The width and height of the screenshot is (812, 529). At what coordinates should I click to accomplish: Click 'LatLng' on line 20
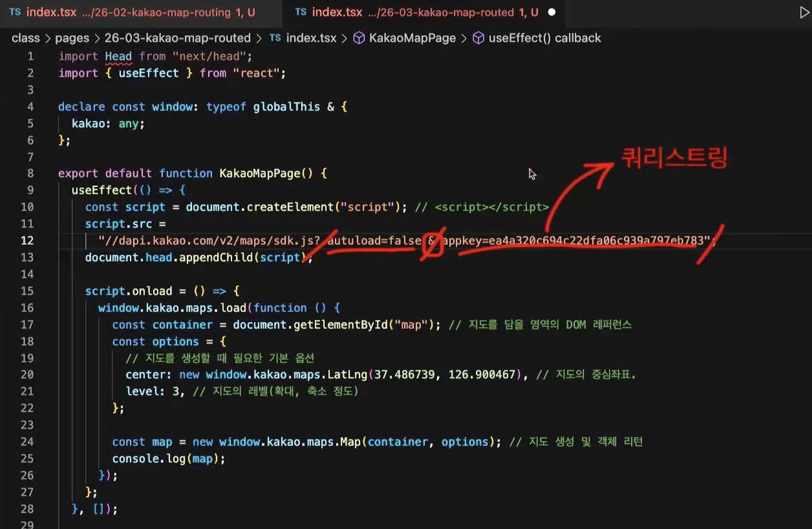[347, 374]
